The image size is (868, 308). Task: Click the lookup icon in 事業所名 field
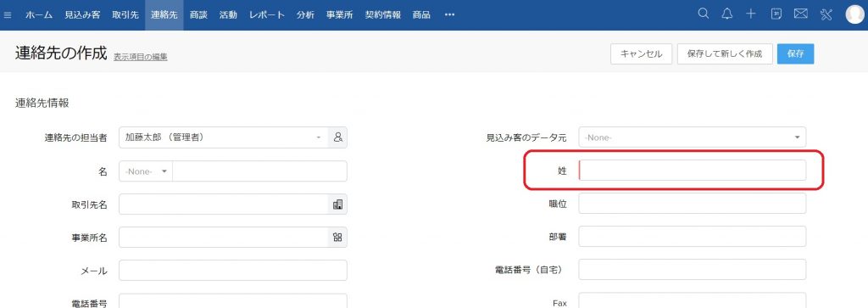(x=337, y=238)
